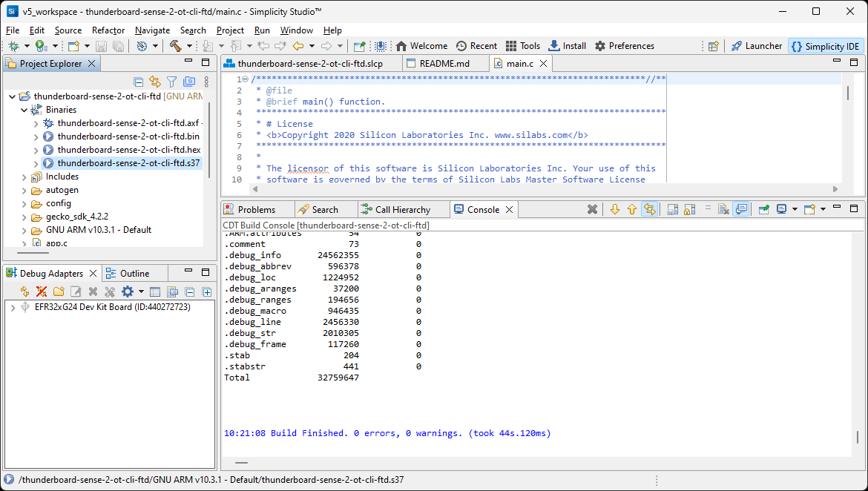Collapse All items in Project Explorer

click(x=139, y=82)
